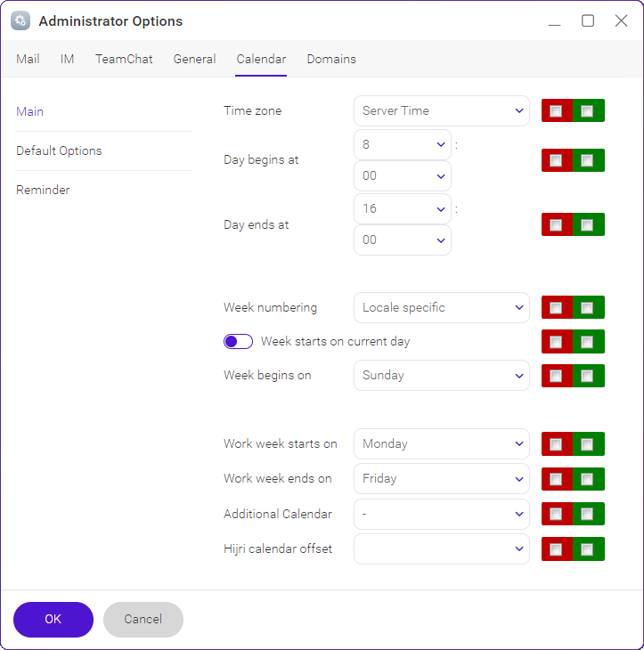This screenshot has height=650, width=644.
Task: Toggle Week starts on current day switch
Action: [238, 342]
